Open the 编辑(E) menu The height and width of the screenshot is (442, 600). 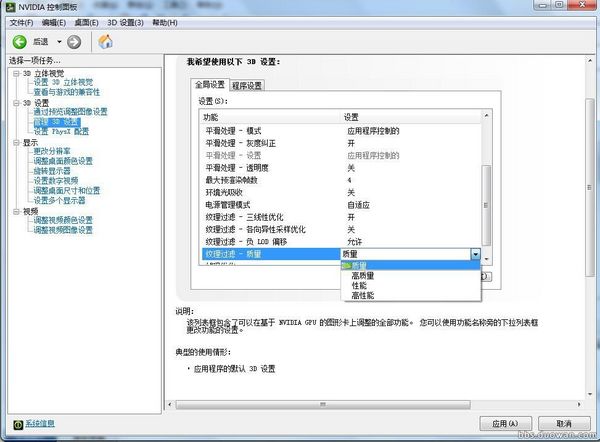point(54,23)
